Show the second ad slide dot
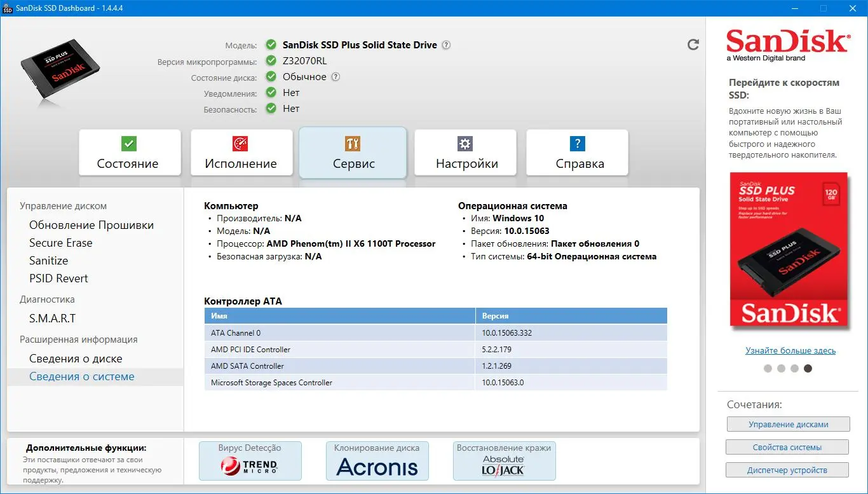 [x=781, y=368]
